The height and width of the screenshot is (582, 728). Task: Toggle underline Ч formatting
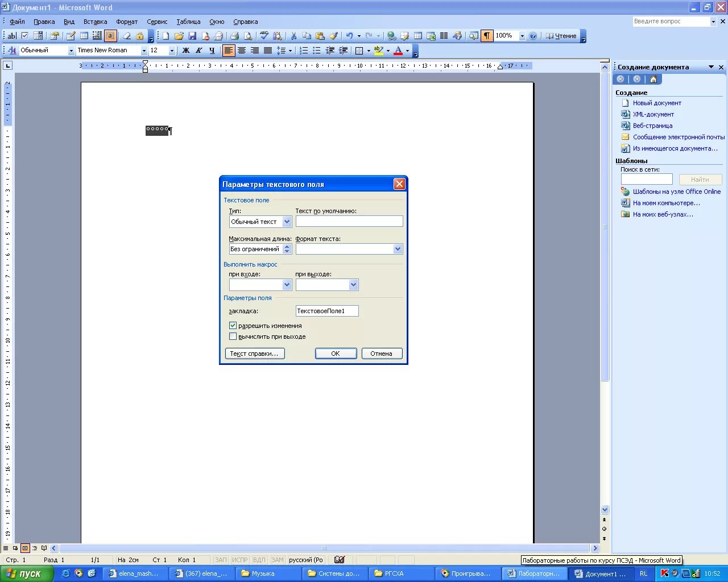pos(212,51)
